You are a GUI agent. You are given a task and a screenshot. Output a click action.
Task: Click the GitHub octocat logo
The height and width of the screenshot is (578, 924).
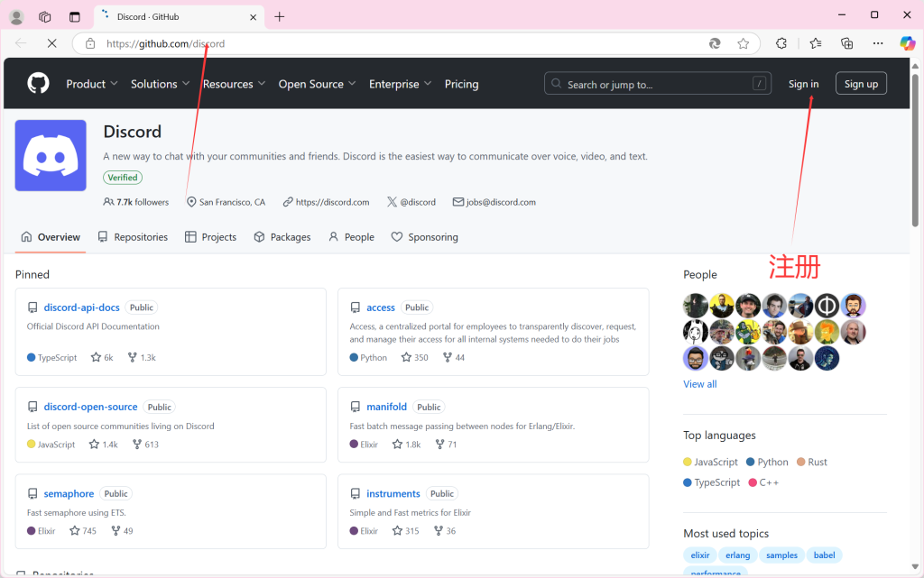point(38,84)
